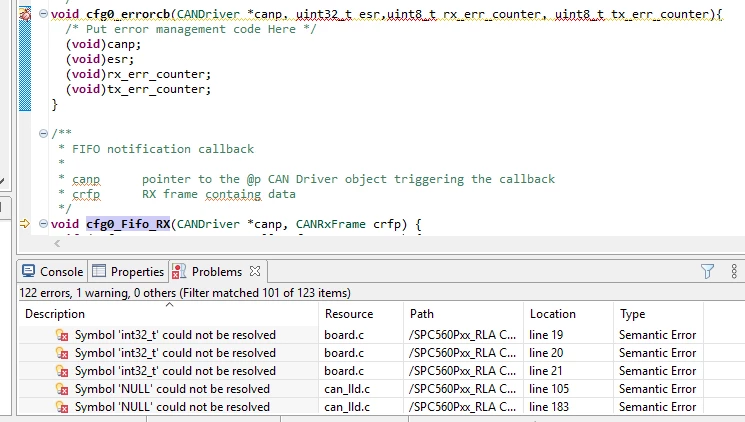Switch to the Properties tab
Screen dimensions: 745x422
128,271
